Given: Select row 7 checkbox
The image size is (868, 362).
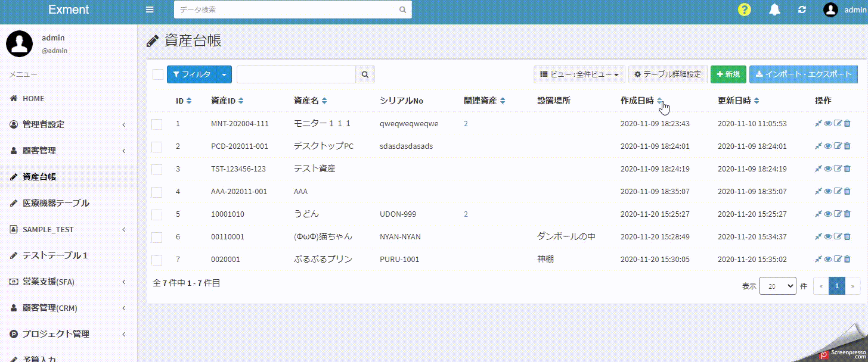Looking at the screenshot, I should click(157, 260).
